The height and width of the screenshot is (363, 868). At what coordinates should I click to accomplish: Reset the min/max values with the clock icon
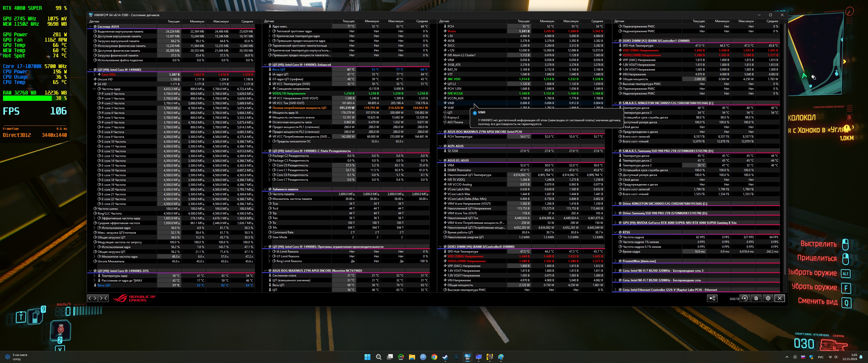pos(745,298)
